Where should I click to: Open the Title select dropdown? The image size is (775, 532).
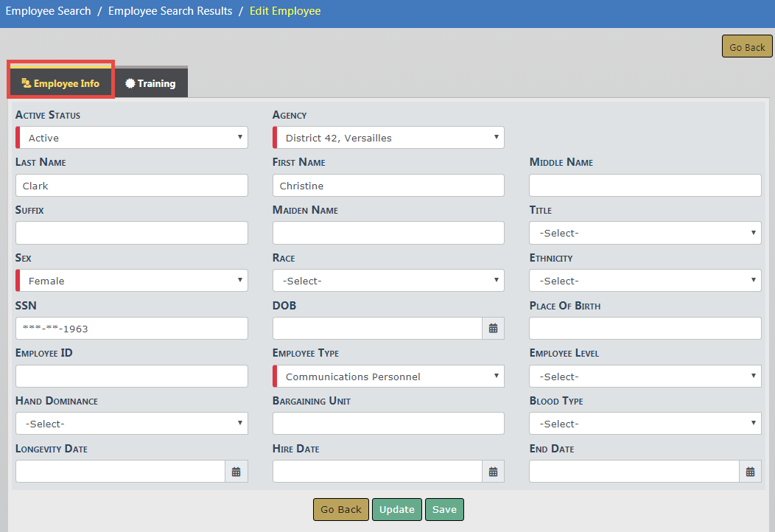tap(645, 233)
